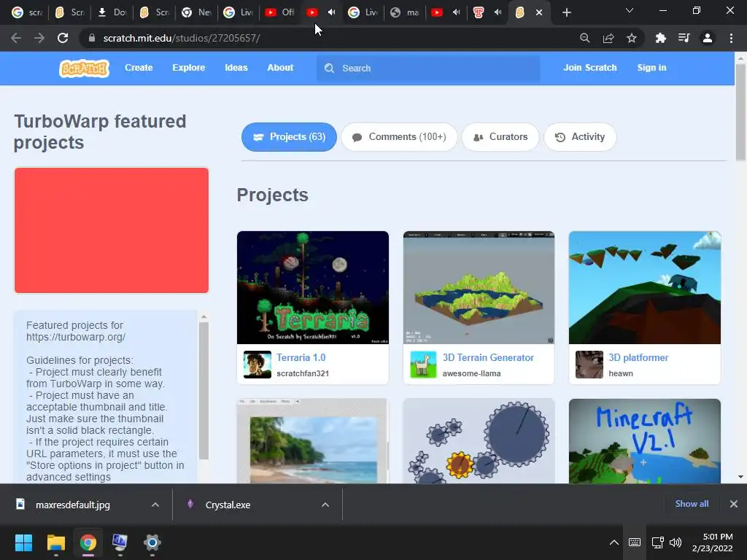The width and height of the screenshot is (747, 560).
Task: Open the media control icon in toolbar
Action: click(684, 38)
